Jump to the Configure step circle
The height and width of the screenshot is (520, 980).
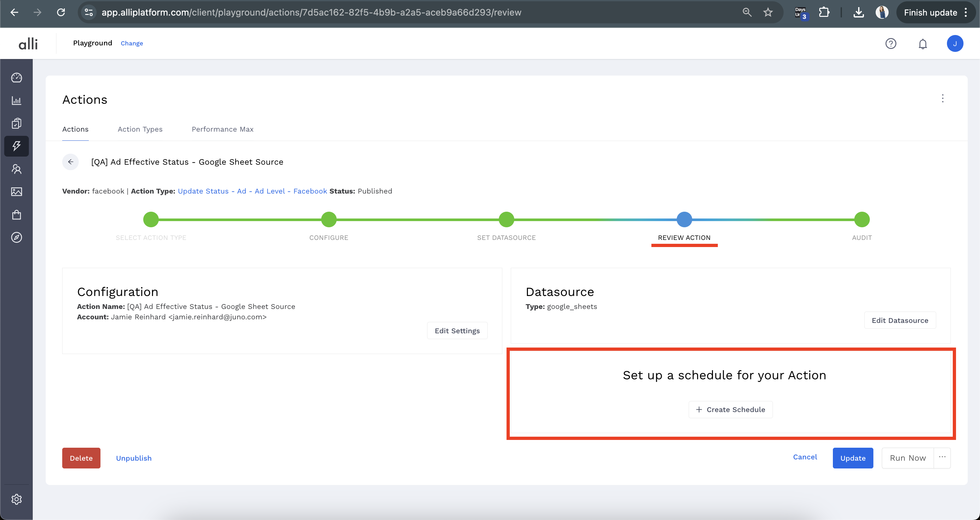[329, 220]
